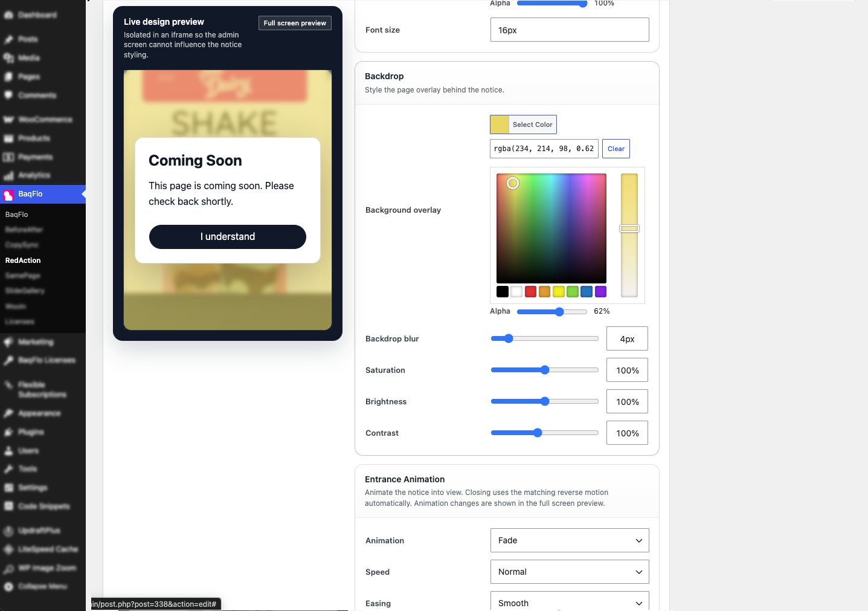Open Tools via its wrench icon

[8, 469]
